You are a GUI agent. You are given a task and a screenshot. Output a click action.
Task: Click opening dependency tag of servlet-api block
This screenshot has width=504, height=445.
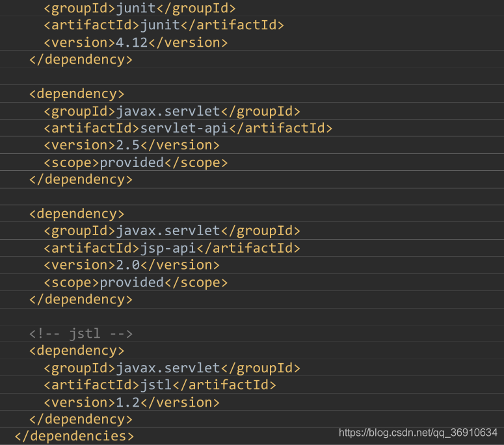pyautogui.click(x=77, y=94)
